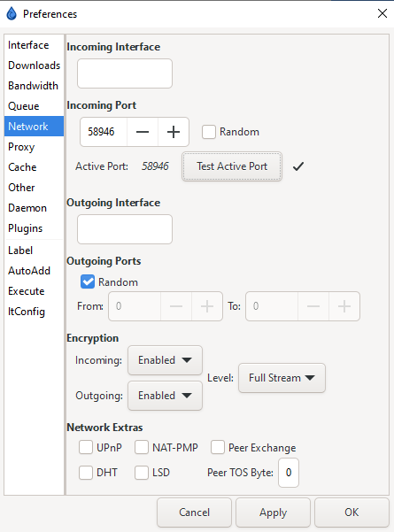Uncheck Random outgoing ports checkbox
The width and height of the screenshot is (394, 532).
[88, 282]
